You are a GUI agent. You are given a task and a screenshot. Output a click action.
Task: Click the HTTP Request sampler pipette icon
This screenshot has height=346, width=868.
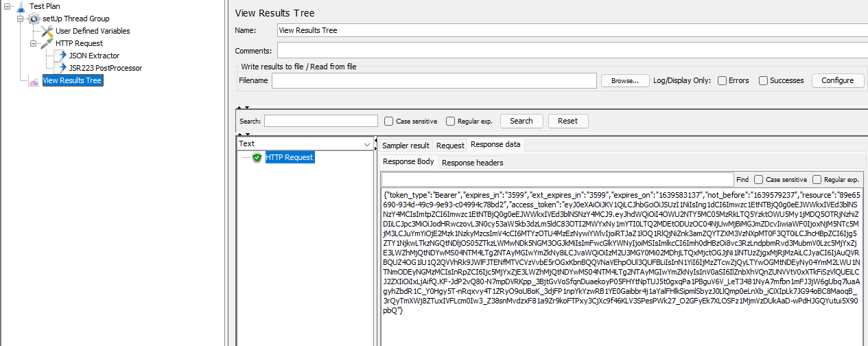coord(47,43)
